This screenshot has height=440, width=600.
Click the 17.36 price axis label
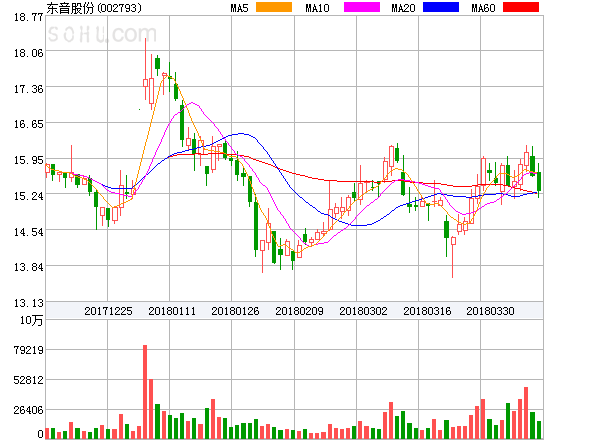coord(29,90)
